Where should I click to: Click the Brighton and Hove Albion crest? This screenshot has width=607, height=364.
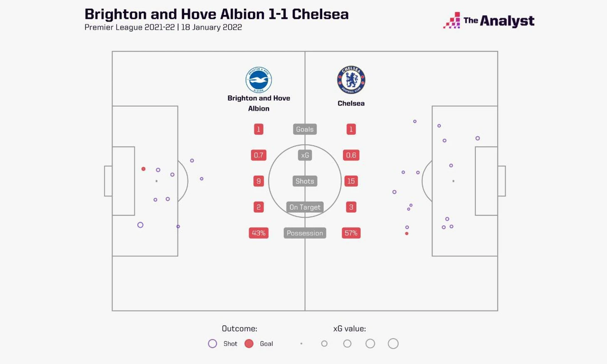pyautogui.click(x=259, y=80)
